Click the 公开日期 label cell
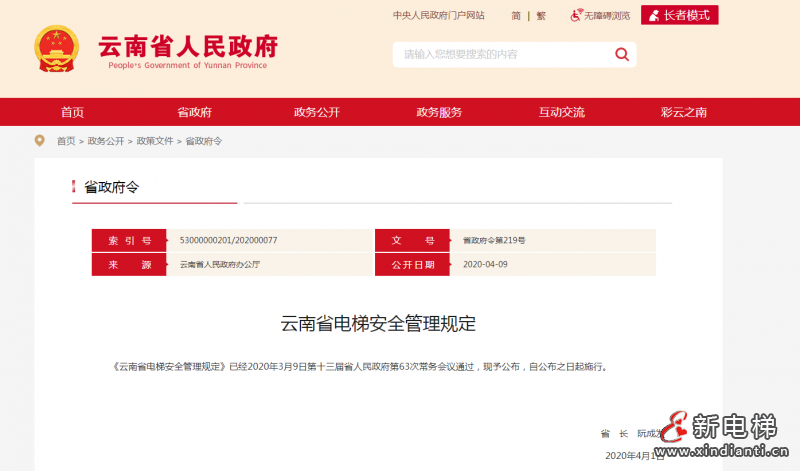 click(x=412, y=264)
